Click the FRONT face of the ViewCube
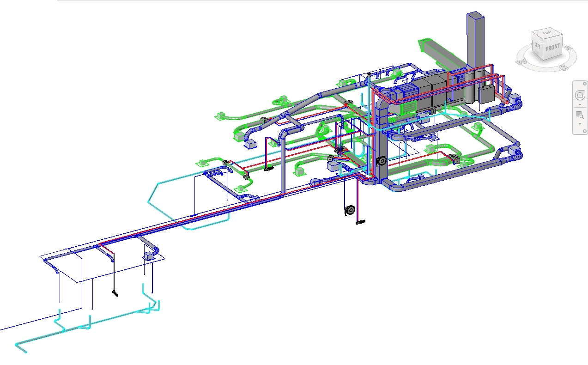This screenshot has height=365, width=588. pos(552,48)
